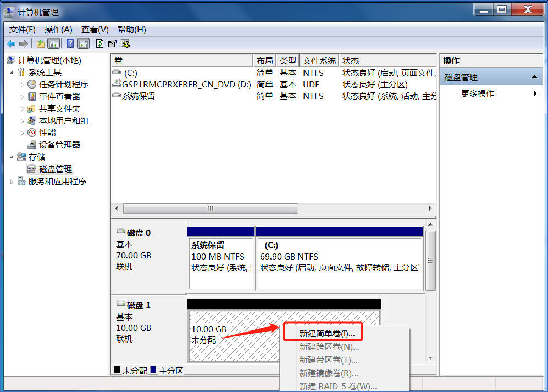Sort by the 布局 column header

click(x=264, y=60)
